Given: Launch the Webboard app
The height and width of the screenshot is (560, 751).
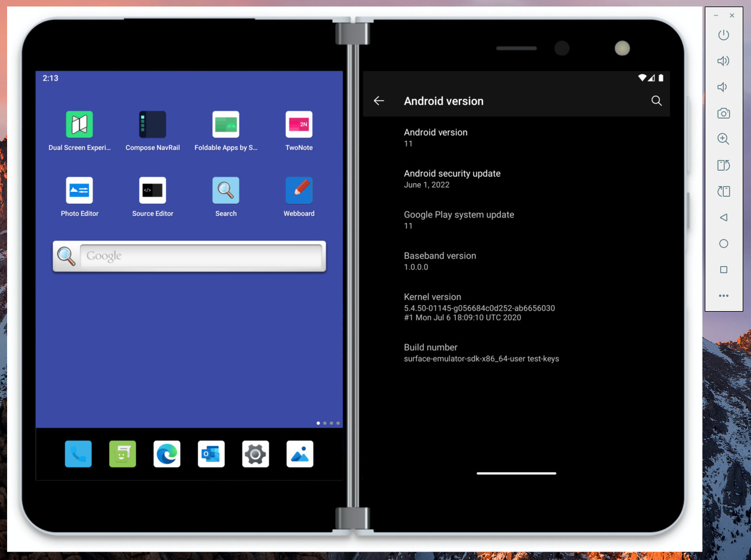Looking at the screenshot, I should pyautogui.click(x=299, y=191).
